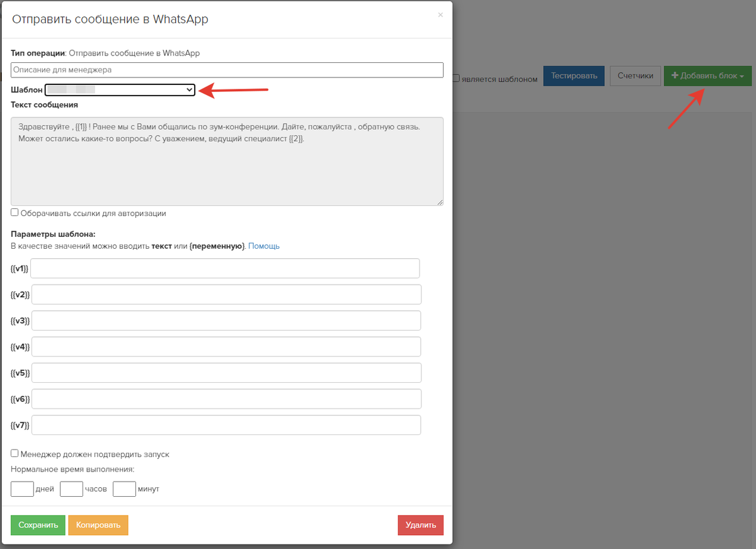The height and width of the screenshot is (549, 756).
Task: Click the {{v3}} parameter field
Action: click(226, 320)
